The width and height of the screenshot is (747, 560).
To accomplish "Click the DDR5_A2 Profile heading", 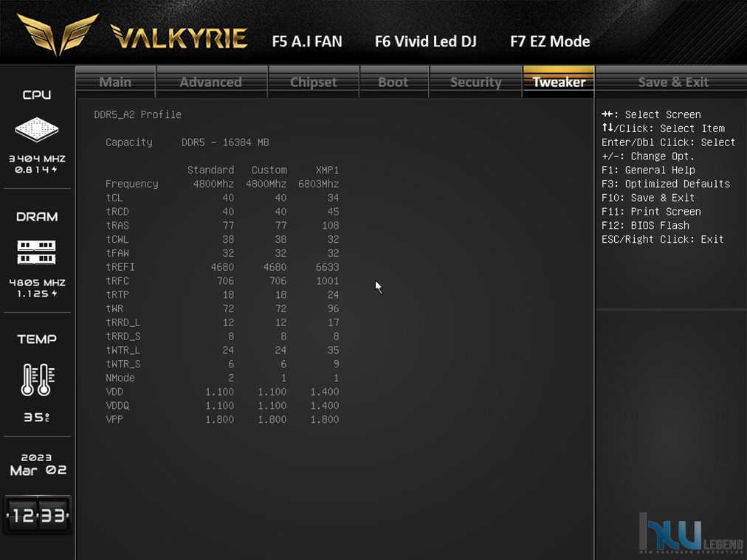I will [x=138, y=115].
